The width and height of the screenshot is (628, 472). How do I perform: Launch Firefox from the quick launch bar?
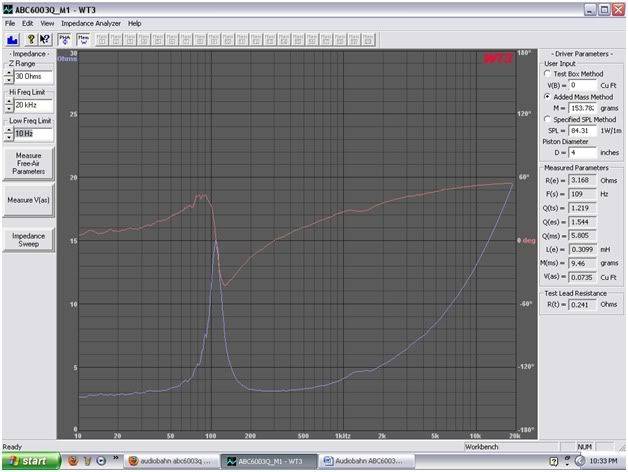click(x=73, y=461)
